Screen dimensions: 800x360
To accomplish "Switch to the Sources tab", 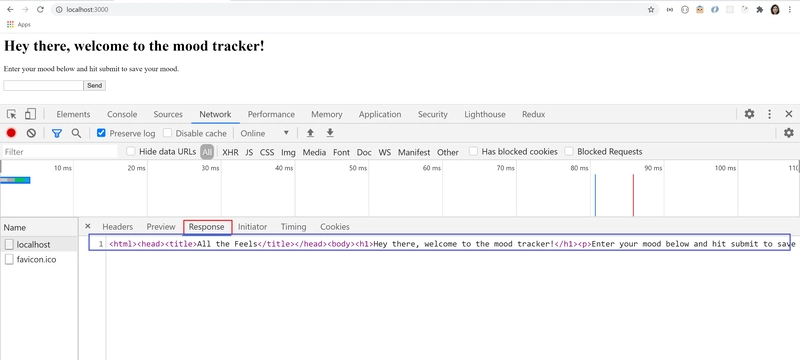I will tap(168, 114).
